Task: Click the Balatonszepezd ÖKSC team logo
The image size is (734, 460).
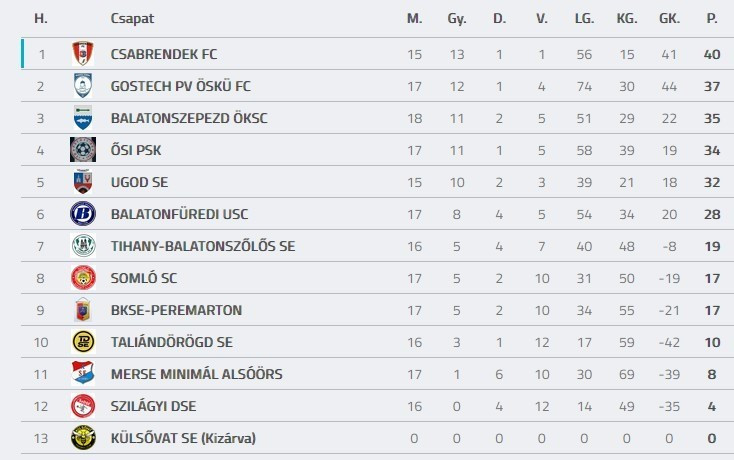Action: [x=83, y=118]
